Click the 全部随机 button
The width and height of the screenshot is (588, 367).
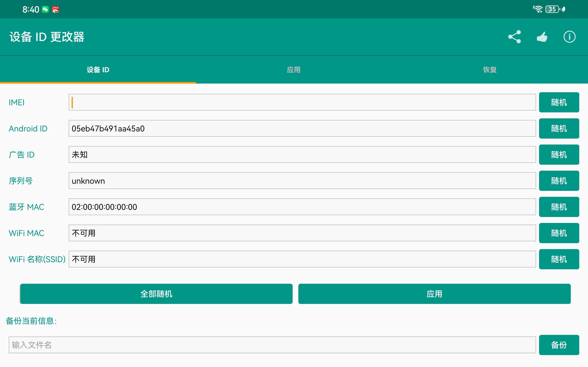pos(156,294)
